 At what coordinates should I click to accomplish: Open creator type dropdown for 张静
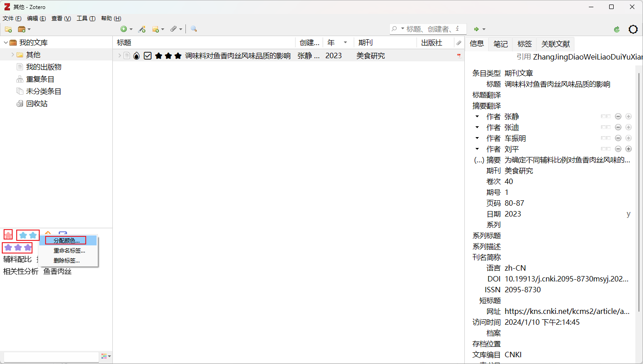(x=477, y=116)
